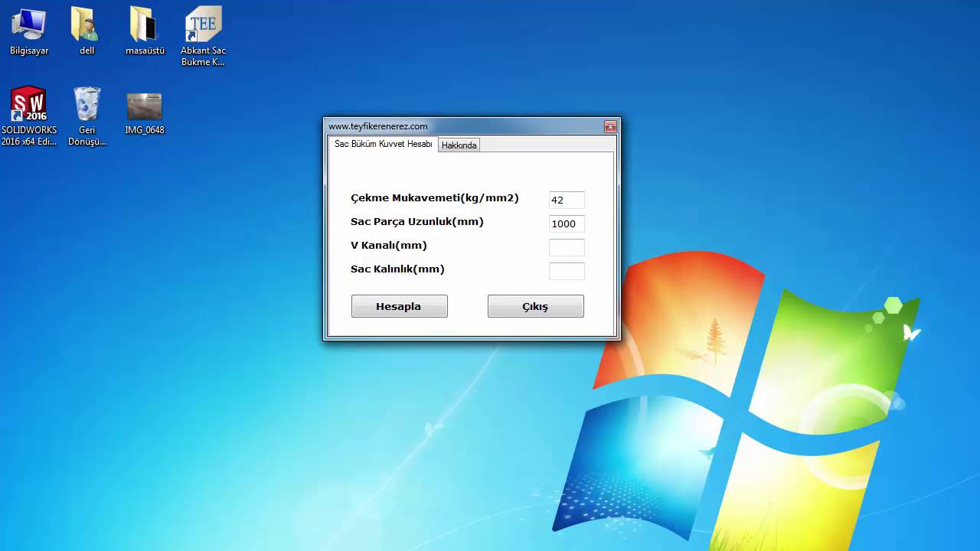This screenshot has width=980, height=551.
Task: Focus the Çekme Mukavemeti input field
Action: (x=567, y=200)
